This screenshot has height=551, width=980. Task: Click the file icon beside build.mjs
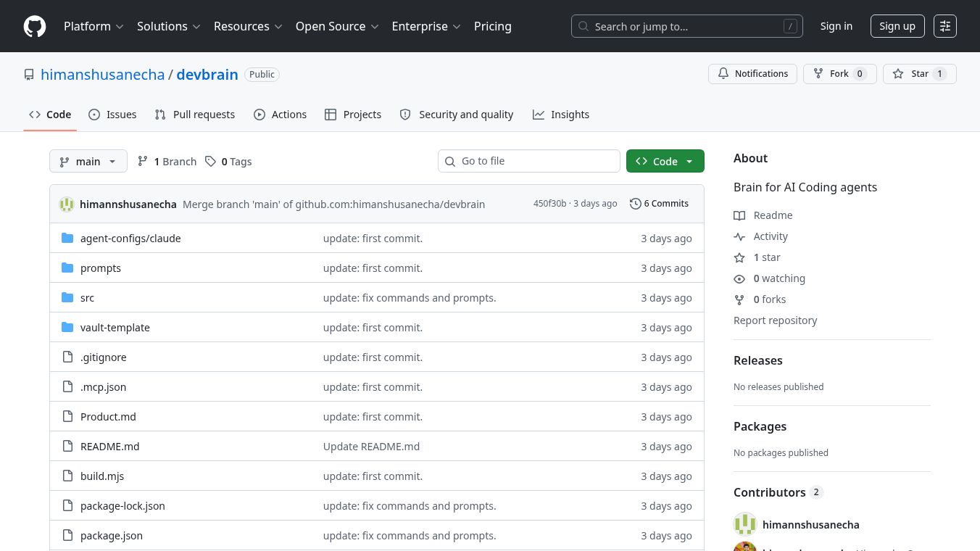click(x=67, y=476)
